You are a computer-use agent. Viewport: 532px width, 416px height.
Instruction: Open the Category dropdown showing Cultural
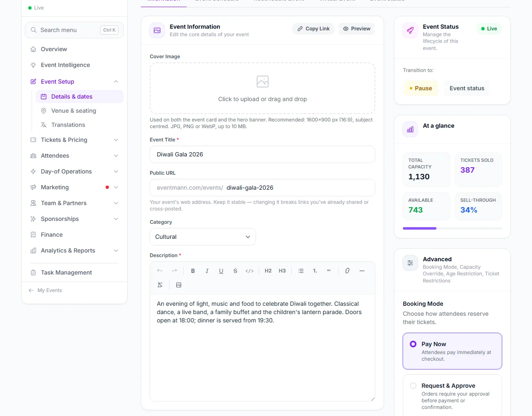(x=203, y=237)
